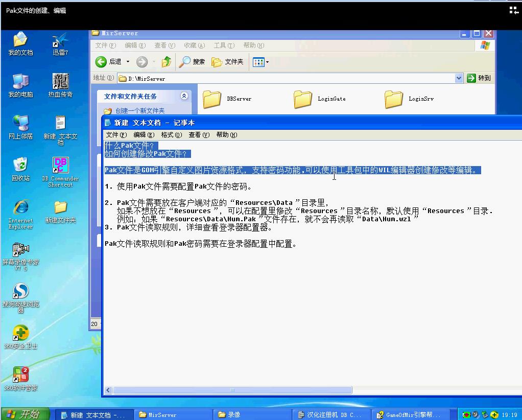Screen dimensions: 522x420
Task: Click the line '1. 使用Pak文件需要配置Pak文件的密码。'
Action: (178, 186)
